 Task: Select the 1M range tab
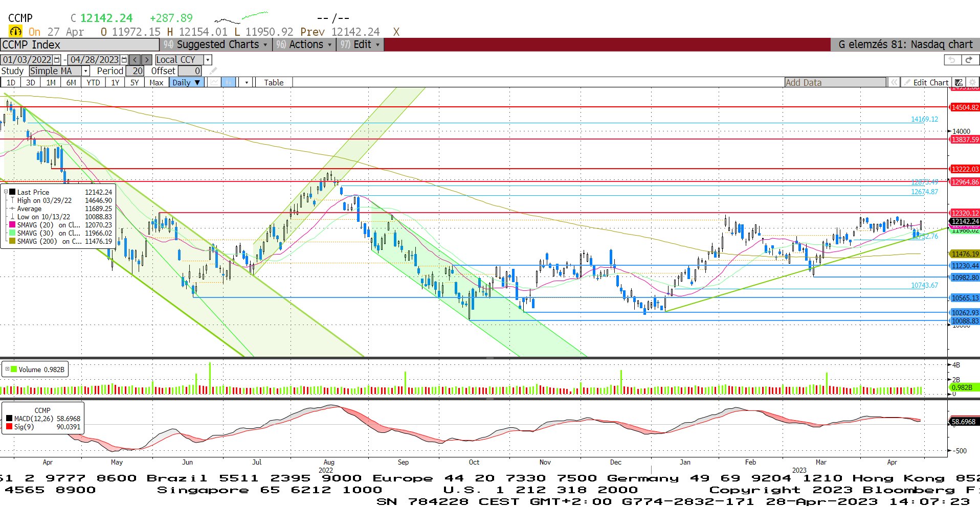51,82
